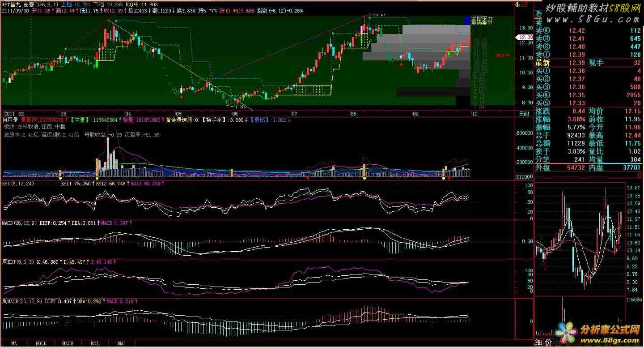Open the 价 price tab in quote panel
Image resolution: width=644 pixels, height=347 pixels.
pos(548,343)
